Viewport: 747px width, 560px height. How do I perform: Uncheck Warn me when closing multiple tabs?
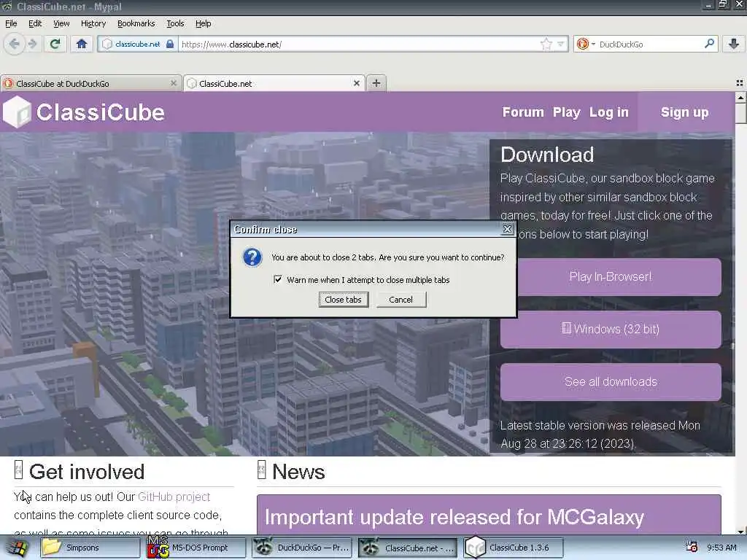pyautogui.click(x=278, y=279)
